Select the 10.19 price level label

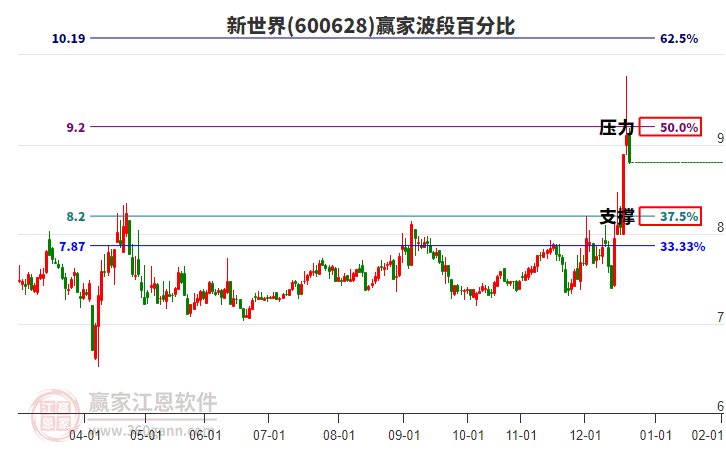[69, 38]
